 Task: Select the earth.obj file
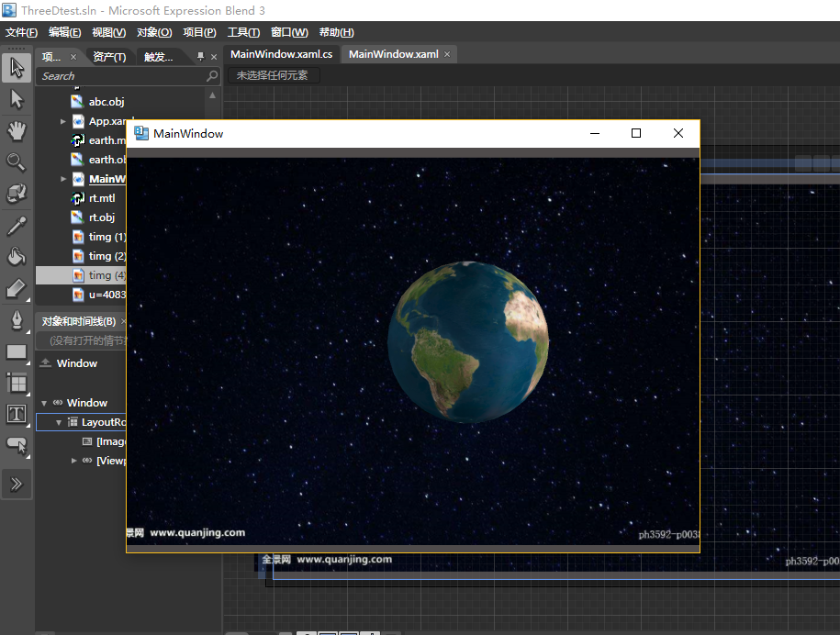tap(107, 160)
